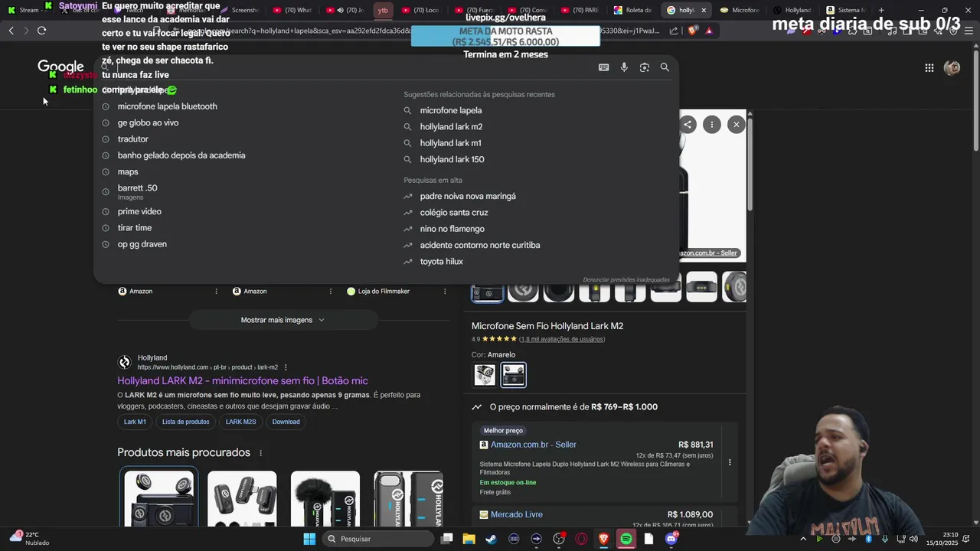Select hollyland lark m1 suggestion
The image size is (980, 551).
tap(450, 143)
